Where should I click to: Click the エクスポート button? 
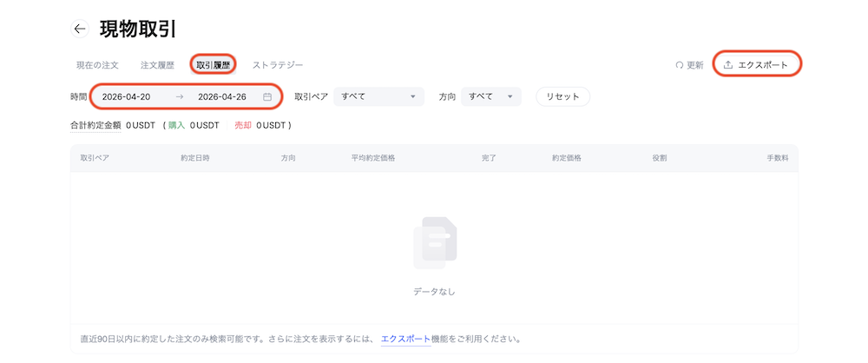point(757,65)
